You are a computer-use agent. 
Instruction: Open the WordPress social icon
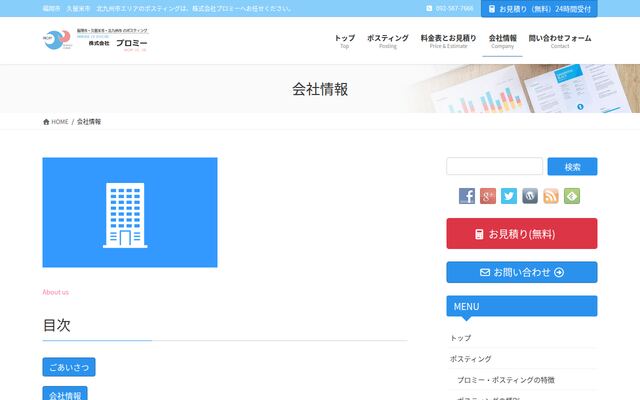530,196
